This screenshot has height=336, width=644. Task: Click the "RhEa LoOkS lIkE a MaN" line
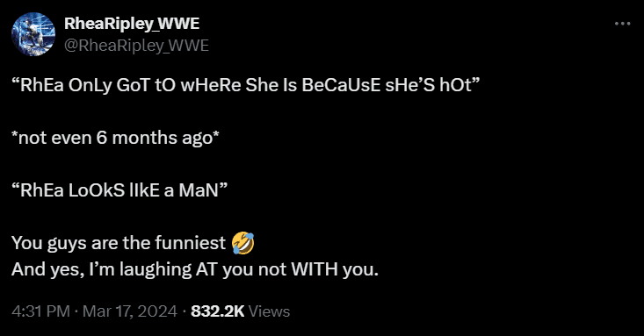pyautogui.click(x=119, y=190)
